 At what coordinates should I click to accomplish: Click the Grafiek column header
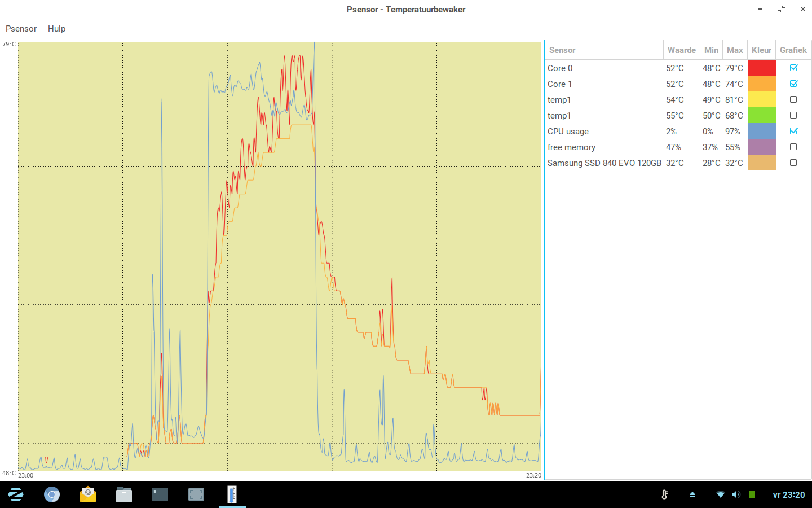coord(793,50)
